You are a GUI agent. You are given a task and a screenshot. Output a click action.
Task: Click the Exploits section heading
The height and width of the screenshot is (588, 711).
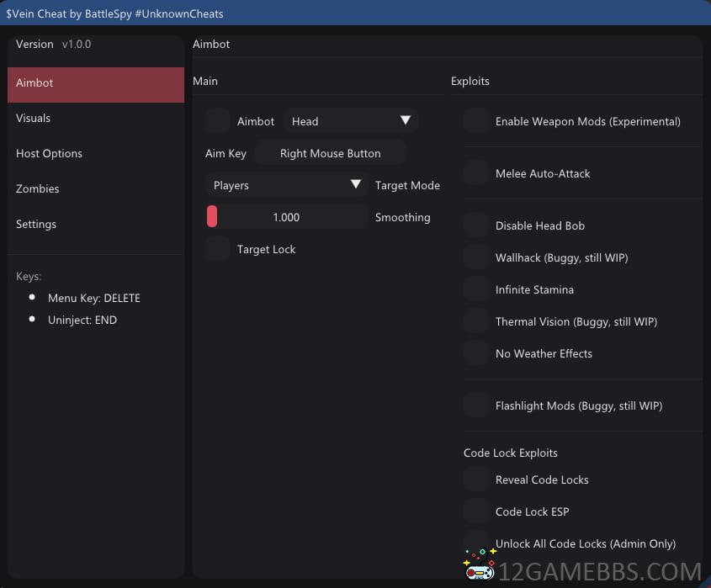click(470, 81)
